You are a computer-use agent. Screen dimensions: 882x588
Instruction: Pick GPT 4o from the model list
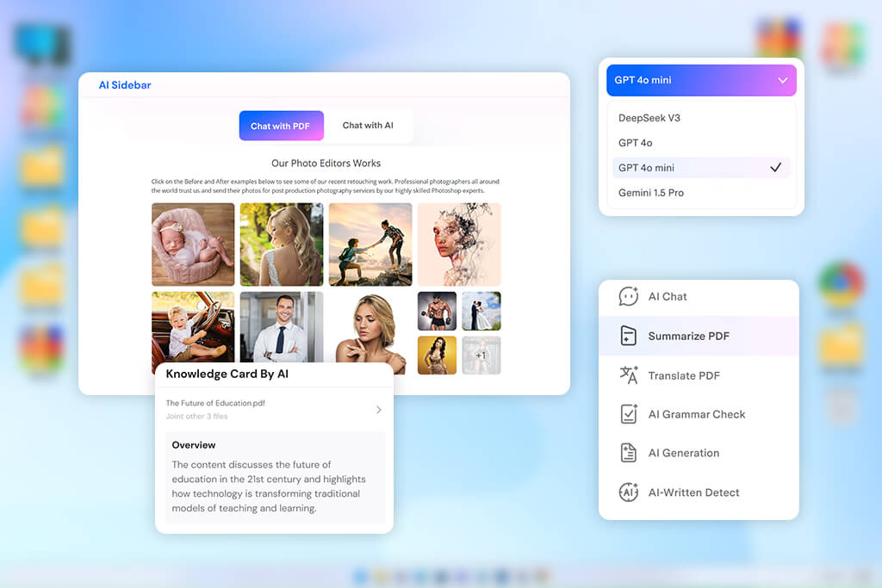pos(701,143)
